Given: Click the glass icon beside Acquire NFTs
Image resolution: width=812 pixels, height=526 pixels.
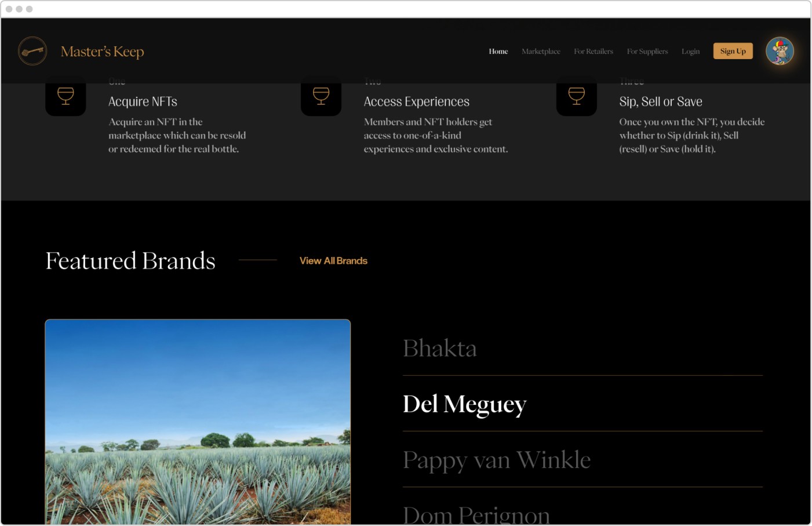Looking at the screenshot, I should 65,96.
